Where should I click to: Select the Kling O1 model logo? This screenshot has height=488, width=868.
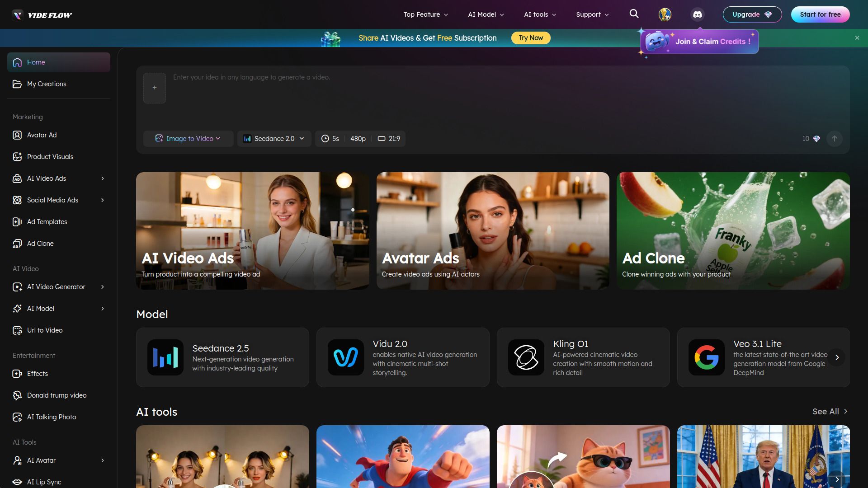coord(526,357)
